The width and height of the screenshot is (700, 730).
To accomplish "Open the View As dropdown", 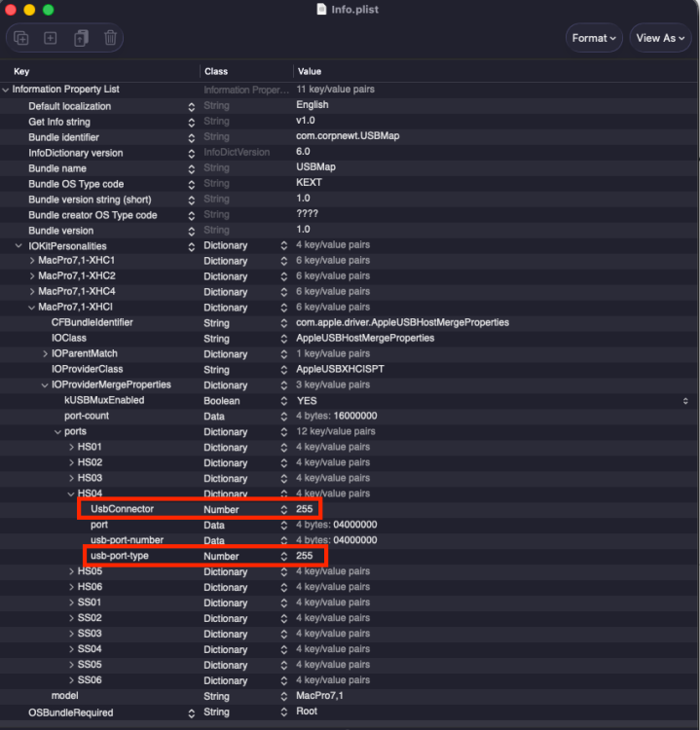I will click(660, 38).
